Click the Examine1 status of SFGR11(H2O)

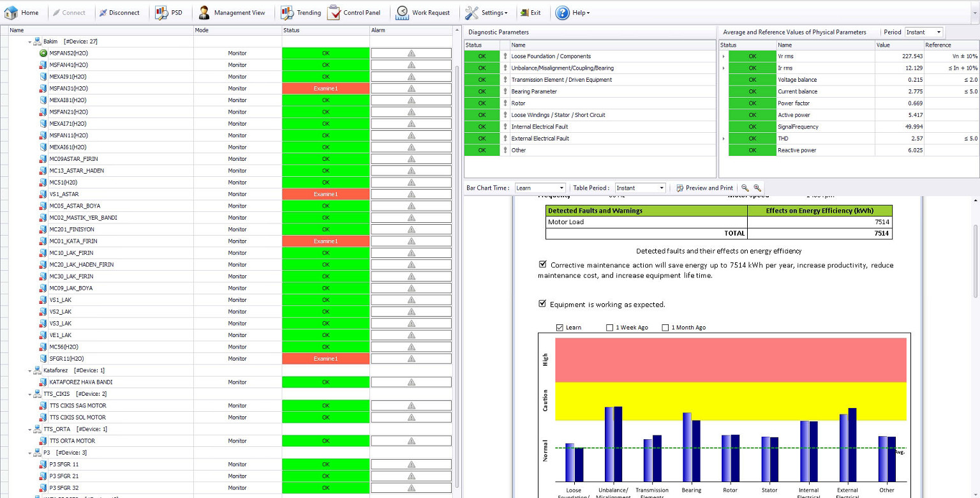tap(325, 359)
